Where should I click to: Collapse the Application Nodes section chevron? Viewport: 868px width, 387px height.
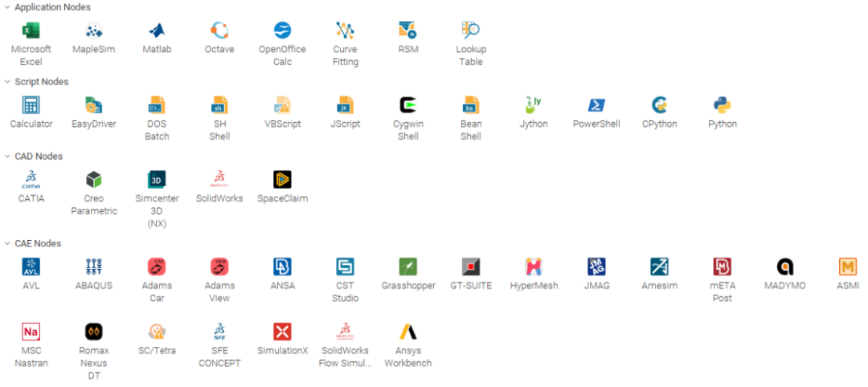[x=7, y=7]
